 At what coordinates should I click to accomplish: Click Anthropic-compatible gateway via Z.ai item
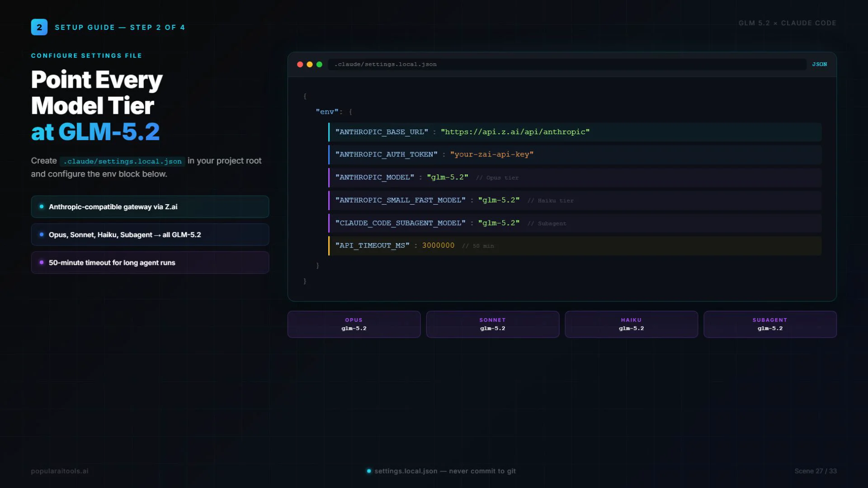150,207
